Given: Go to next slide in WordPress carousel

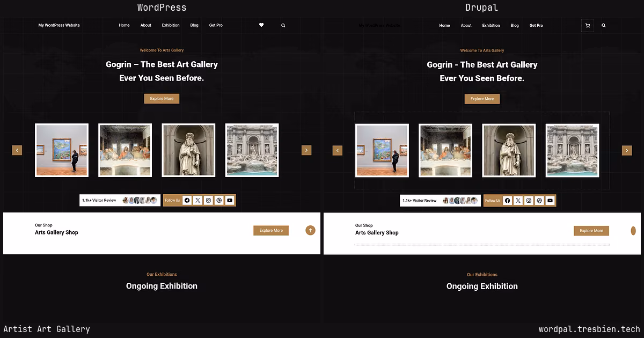Looking at the screenshot, I should [306, 150].
